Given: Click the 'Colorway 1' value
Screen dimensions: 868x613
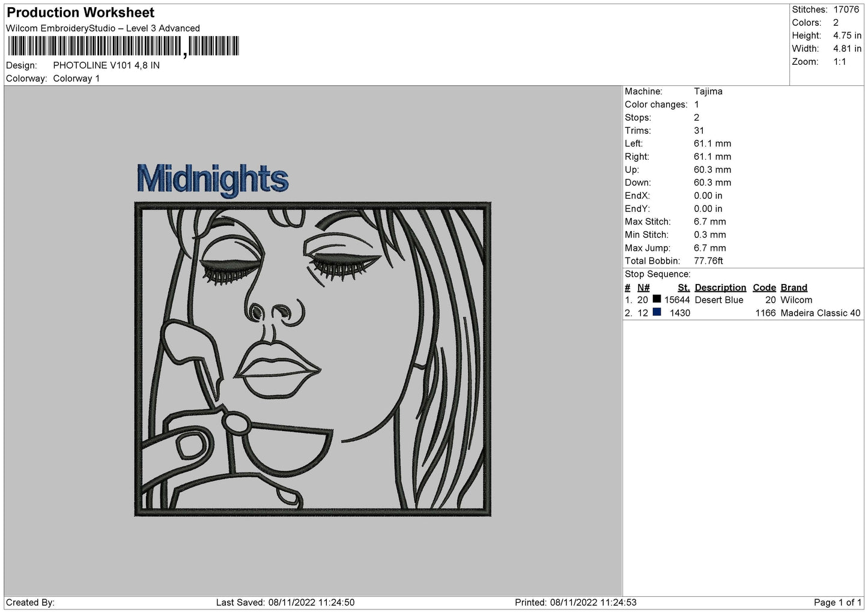Looking at the screenshot, I should click(x=76, y=79).
